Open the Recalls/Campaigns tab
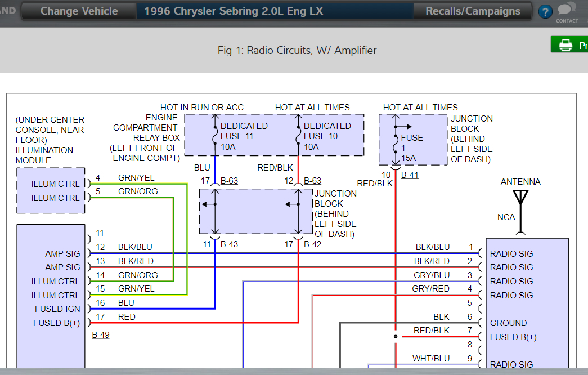 473,11
